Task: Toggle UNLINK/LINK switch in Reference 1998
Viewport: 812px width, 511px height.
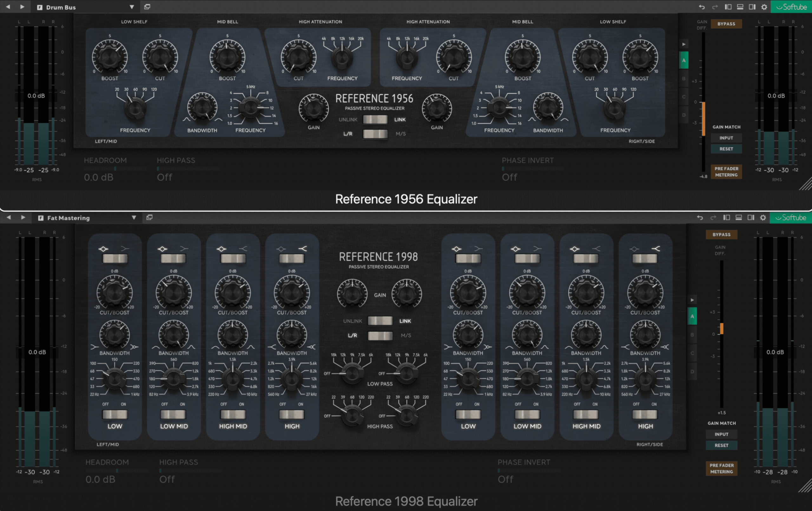Action: 380,321
